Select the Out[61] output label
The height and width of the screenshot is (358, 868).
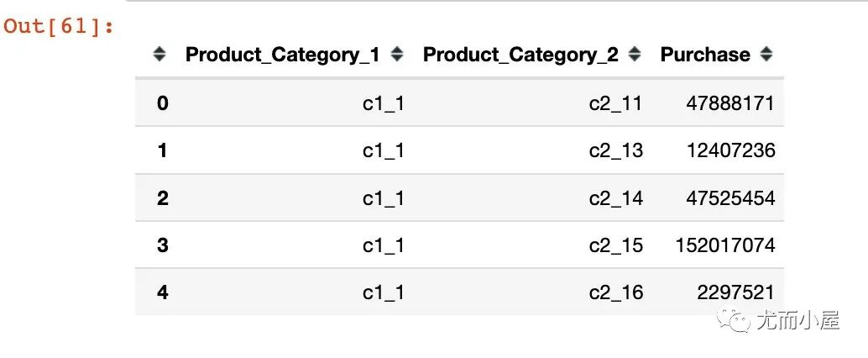coord(59,26)
